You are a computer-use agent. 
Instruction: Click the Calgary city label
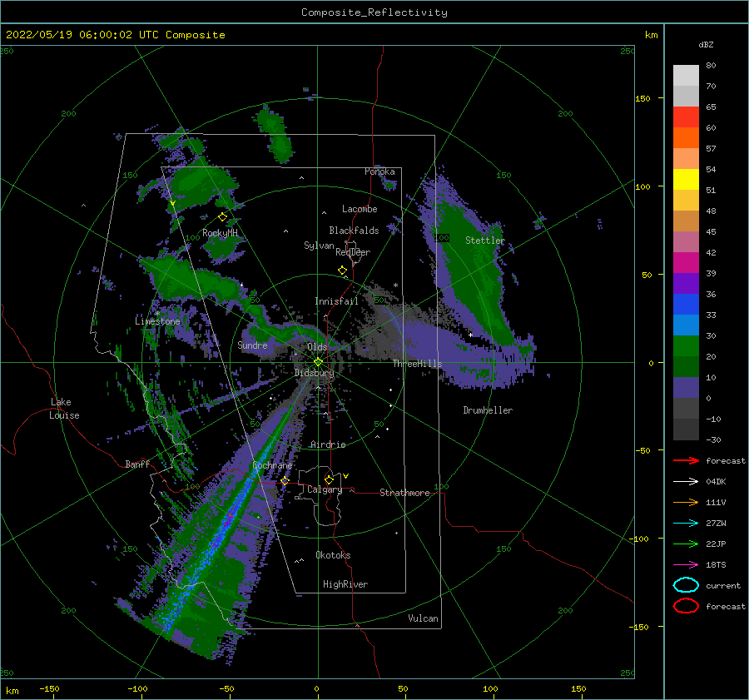(x=325, y=489)
